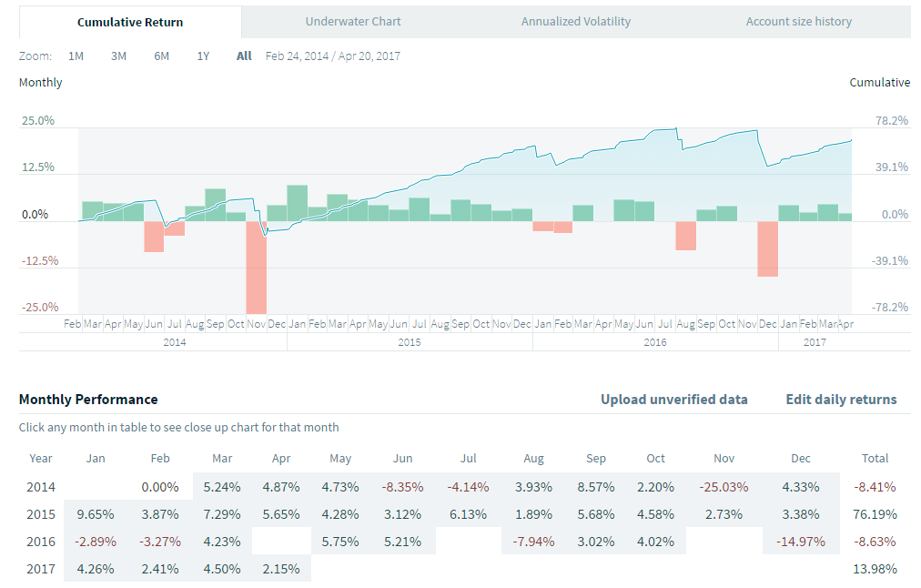The image size is (921, 588).
Task: Switch to the Underwater Chart tab
Action: click(x=353, y=22)
